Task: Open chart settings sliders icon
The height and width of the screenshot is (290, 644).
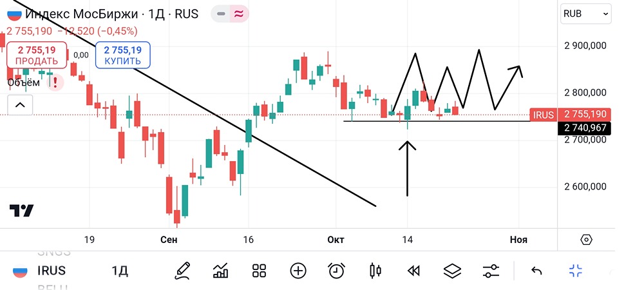Action: click(491, 271)
